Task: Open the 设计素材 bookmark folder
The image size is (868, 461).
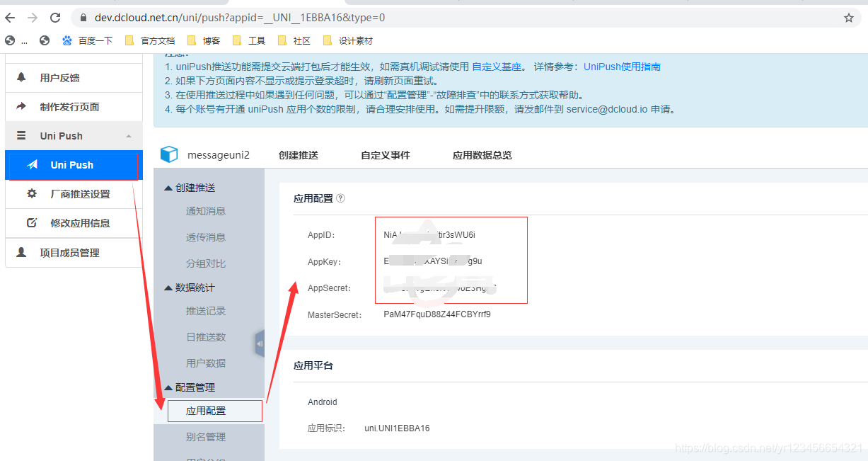Action: (x=348, y=40)
